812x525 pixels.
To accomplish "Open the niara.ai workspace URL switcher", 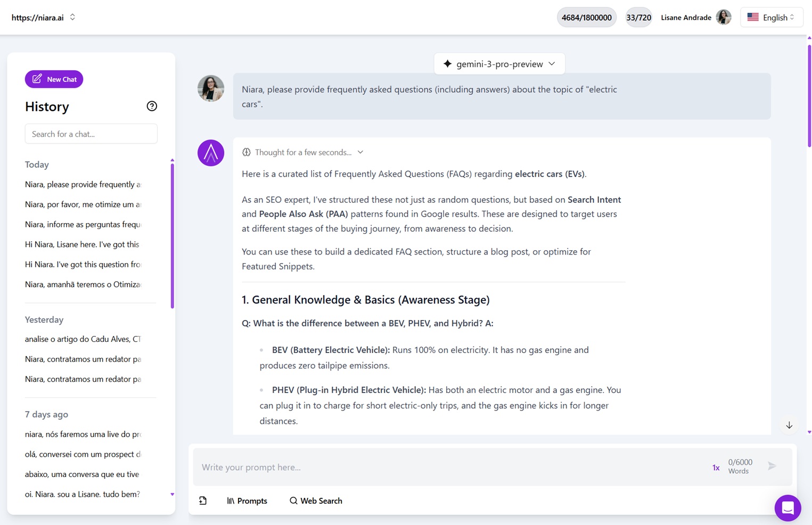I will [x=44, y=18].
